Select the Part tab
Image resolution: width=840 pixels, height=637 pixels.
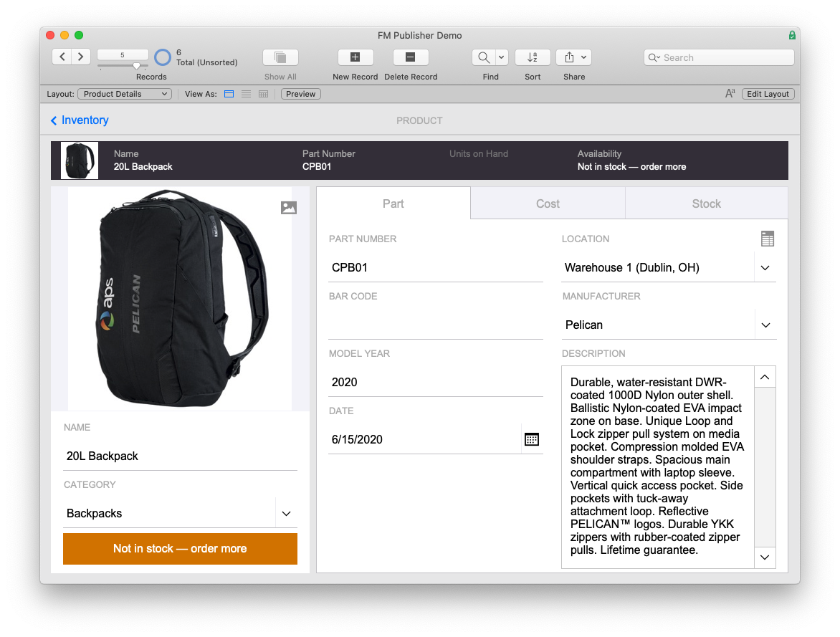point(393,203)
